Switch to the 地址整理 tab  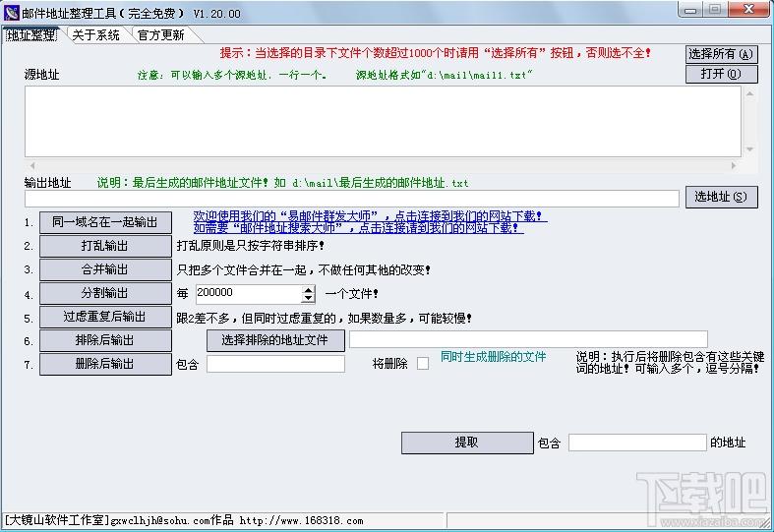coord(31,35)
